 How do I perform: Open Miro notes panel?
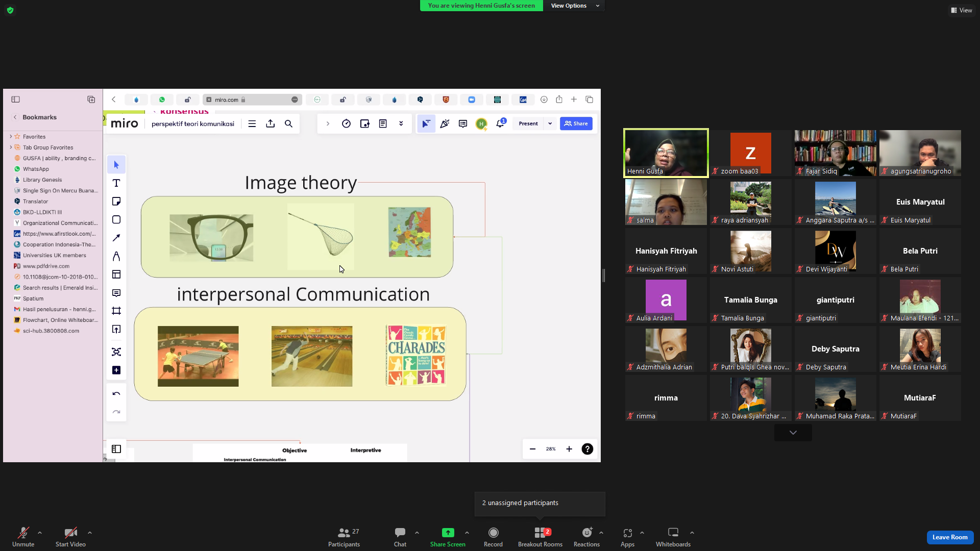point(383,123)
